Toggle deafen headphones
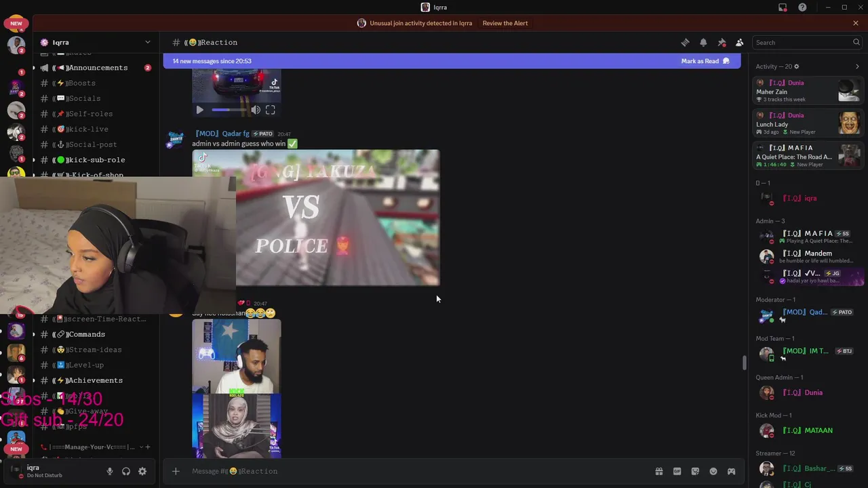This screenshot has width=868, height=488. click(126, 471)
